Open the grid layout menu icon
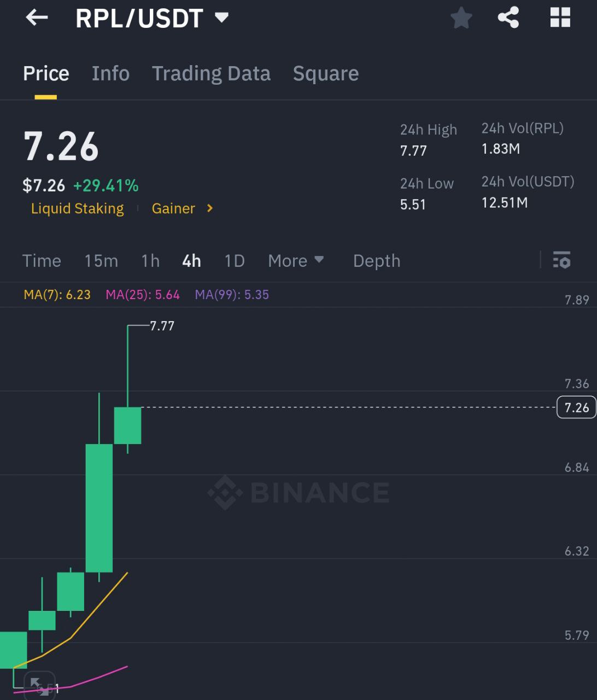Screen dimensions: 597x700 (560, 17)
